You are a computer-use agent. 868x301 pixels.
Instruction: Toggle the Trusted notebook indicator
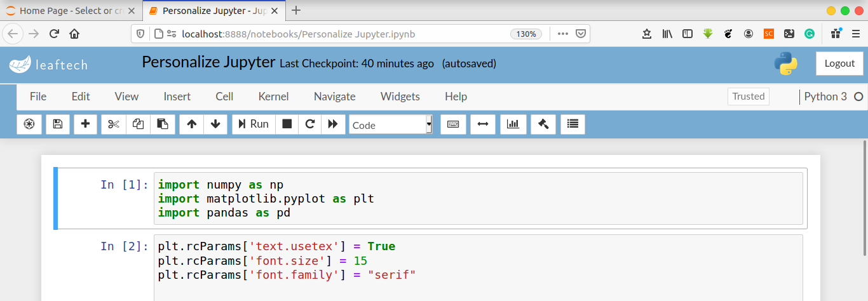click(748, 97)
